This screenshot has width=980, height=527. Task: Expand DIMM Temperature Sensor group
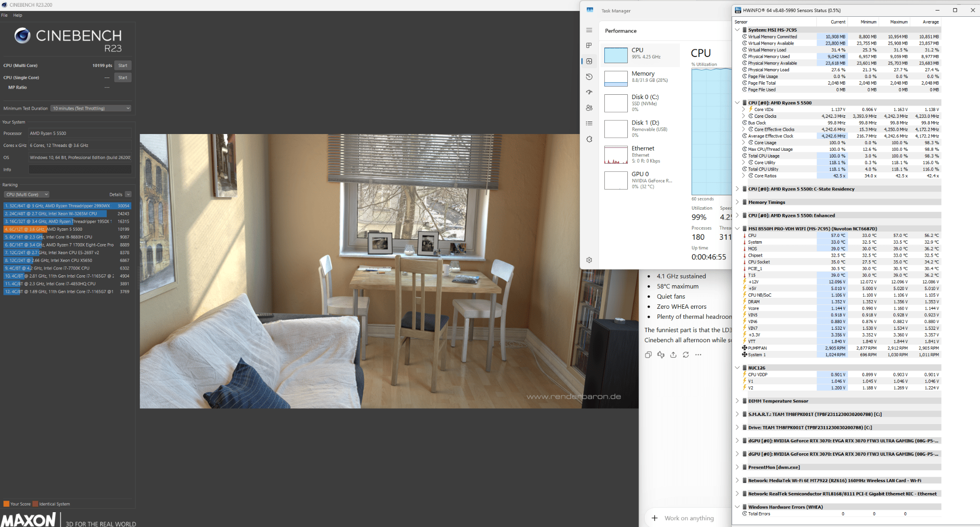click(737, 401)
